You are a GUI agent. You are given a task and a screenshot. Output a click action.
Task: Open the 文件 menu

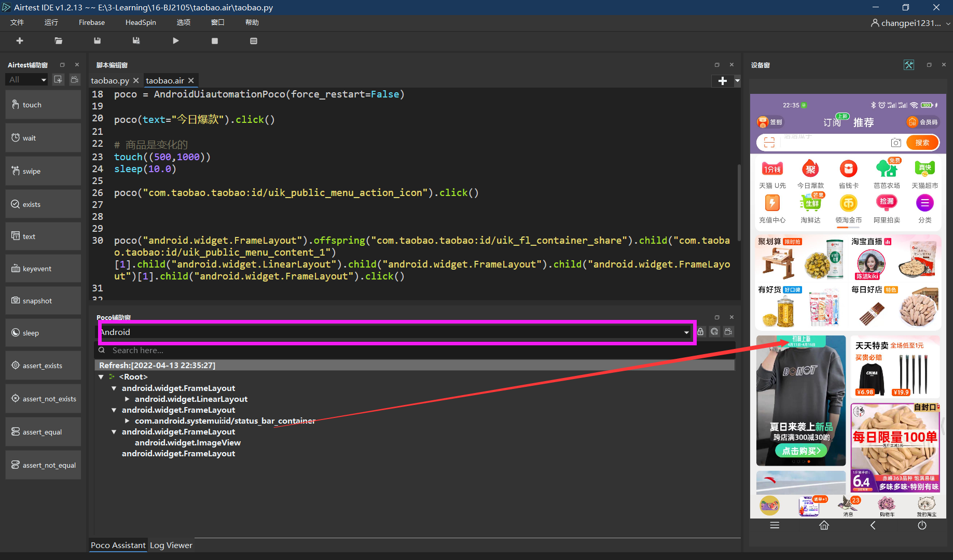tap(17, 22)
